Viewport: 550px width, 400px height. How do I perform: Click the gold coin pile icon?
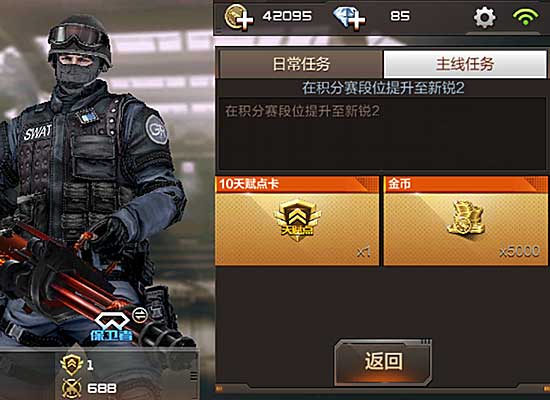coord(466,218)
